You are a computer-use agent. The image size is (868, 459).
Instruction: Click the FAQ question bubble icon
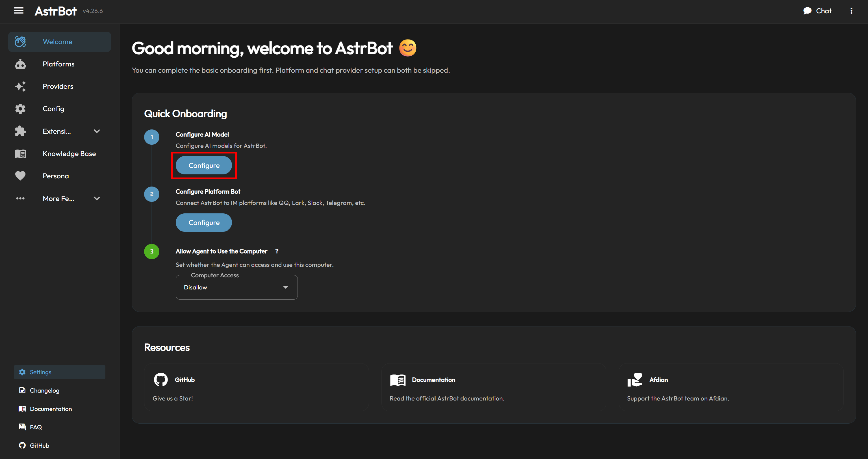pyautogui.click(x=22, y=427)
